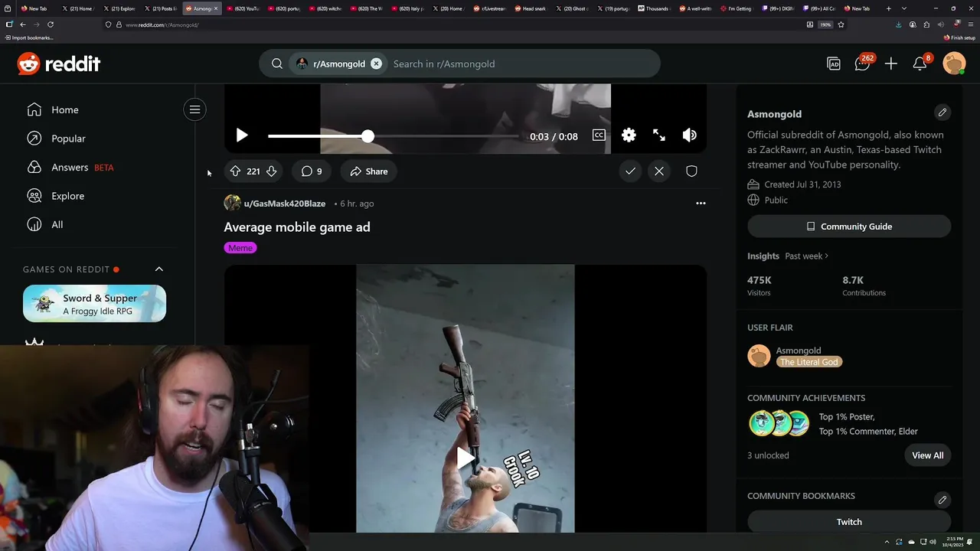This screenshot has height=551, width=980.
Task: Open the Twitch bookmark
Action: pos(849,522)
